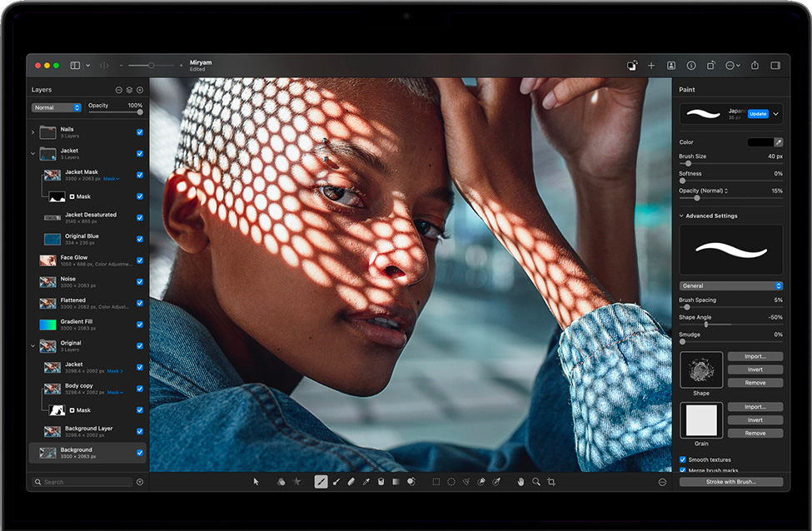The image size is (812, 531).
Task: Click the blue Update button on brush preset
Action: [x=757, y=113]
